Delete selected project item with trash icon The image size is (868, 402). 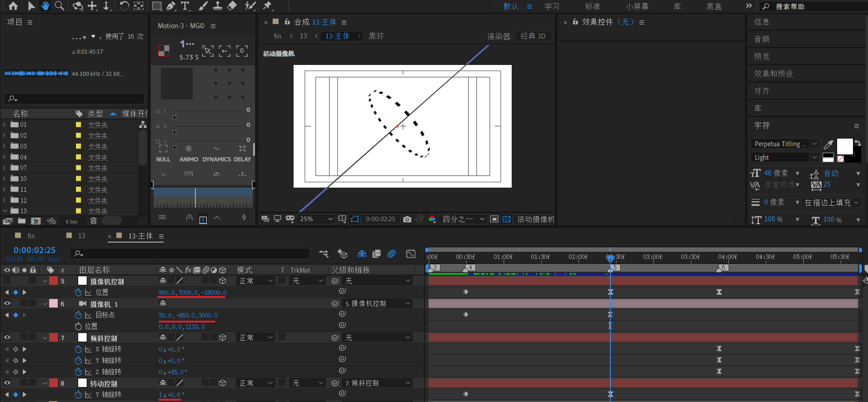94,221
